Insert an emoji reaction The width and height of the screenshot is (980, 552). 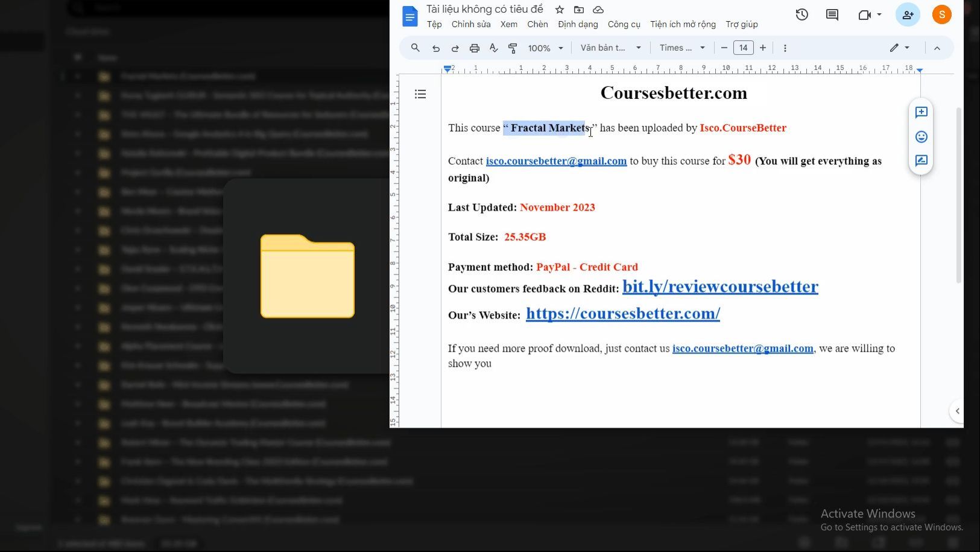[921, 137]
